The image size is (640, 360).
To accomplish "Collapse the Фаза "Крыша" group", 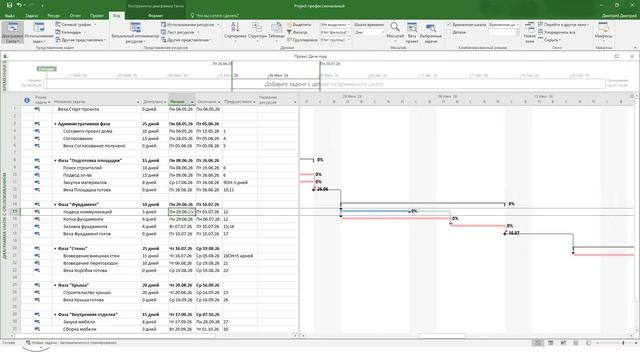I will point(55,285).
